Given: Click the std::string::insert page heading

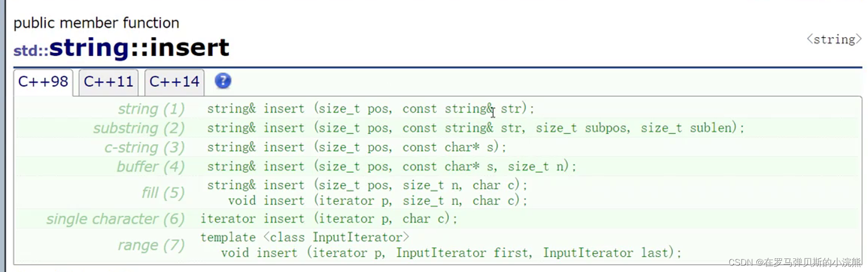Looking at the screenshot, I should coord(121,48).
